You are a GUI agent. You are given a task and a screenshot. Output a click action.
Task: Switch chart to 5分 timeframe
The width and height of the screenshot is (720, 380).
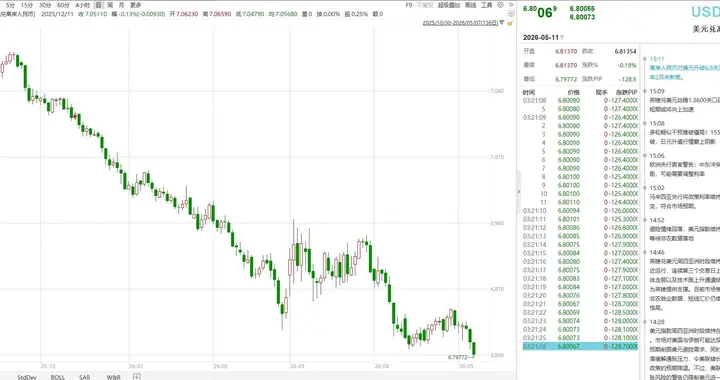click(x=10, y=5)
